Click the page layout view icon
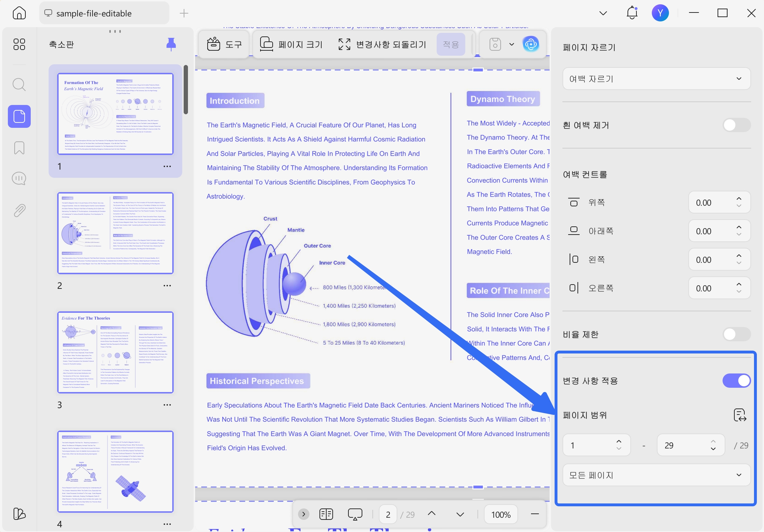Screen dimensions: 764x532 coord(326,514)
